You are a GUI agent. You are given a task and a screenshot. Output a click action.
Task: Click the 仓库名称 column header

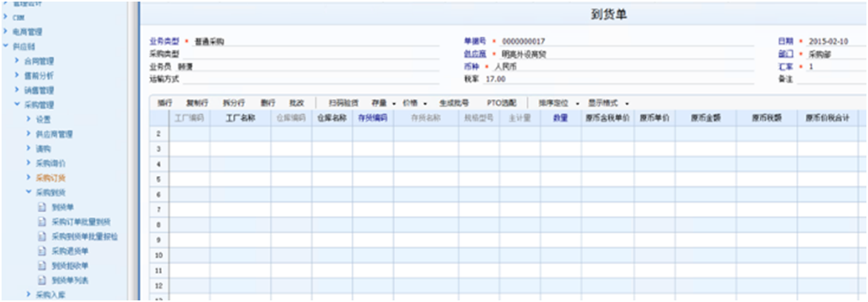[332, 118]
